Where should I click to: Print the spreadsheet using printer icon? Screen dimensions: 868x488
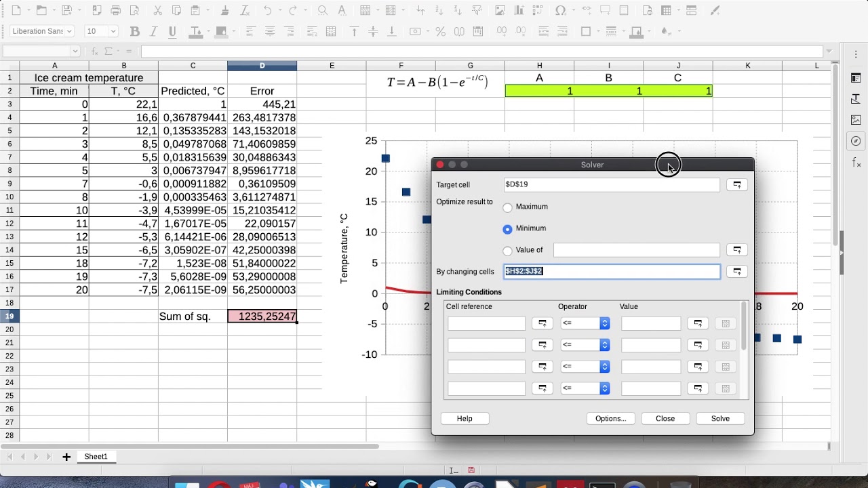[x=116, y=10]
